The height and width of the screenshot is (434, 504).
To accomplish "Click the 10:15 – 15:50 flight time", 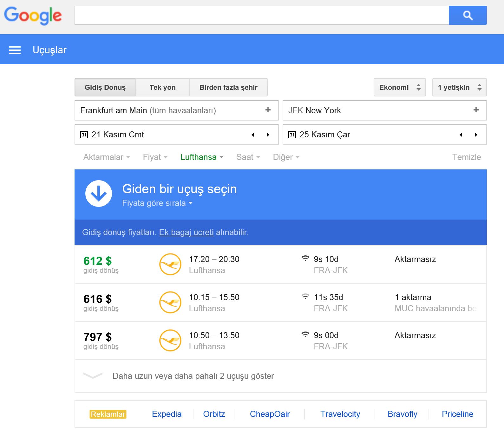I will (x=214, y=297).
